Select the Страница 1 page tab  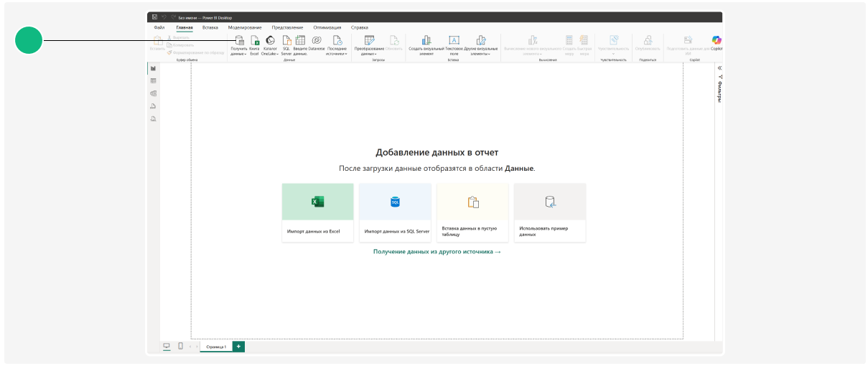point(216,347)
